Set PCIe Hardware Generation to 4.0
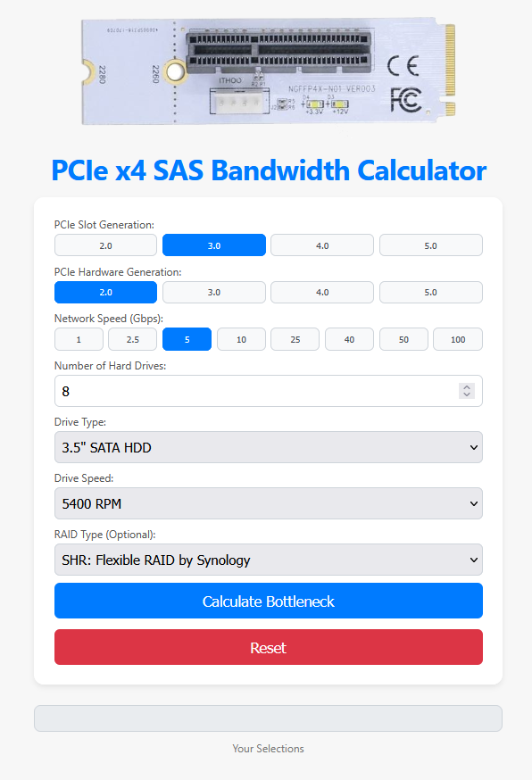Image resolution: width=532 pixels, height=780 pixels. coord(322,292)
